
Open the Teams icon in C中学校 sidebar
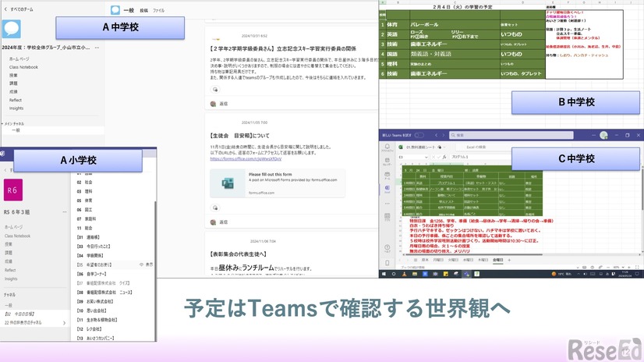tap(387, 176)
